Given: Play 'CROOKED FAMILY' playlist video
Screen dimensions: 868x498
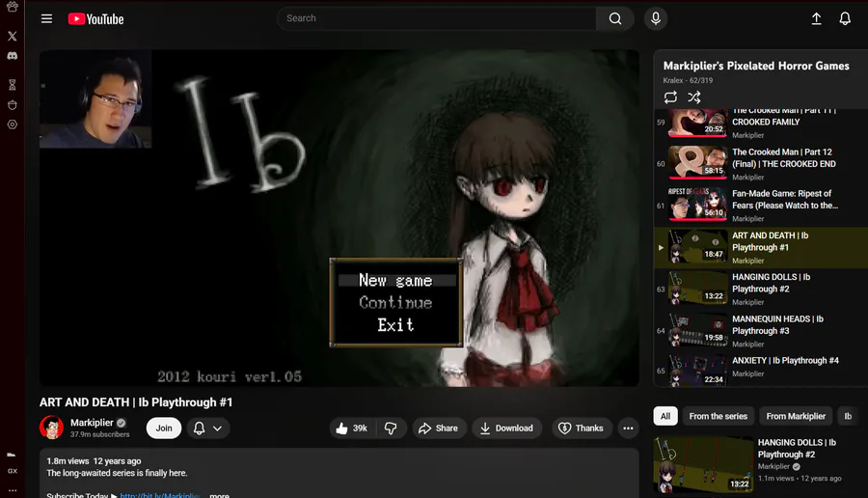Looking at the screenshot, I should (761, 125).
